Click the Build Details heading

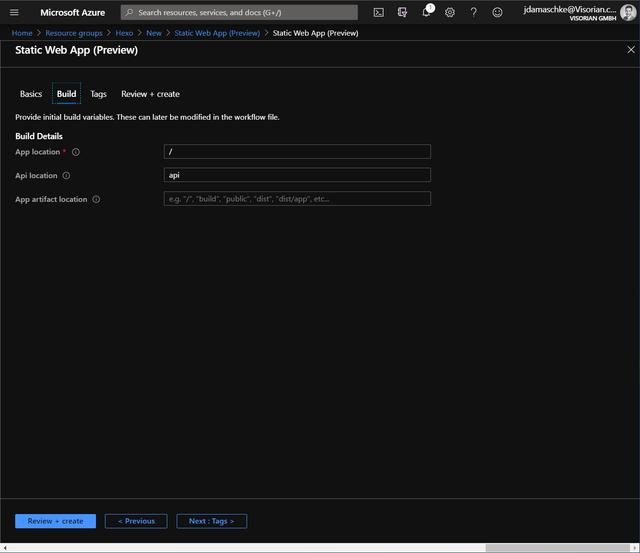(x=39, y=136)
